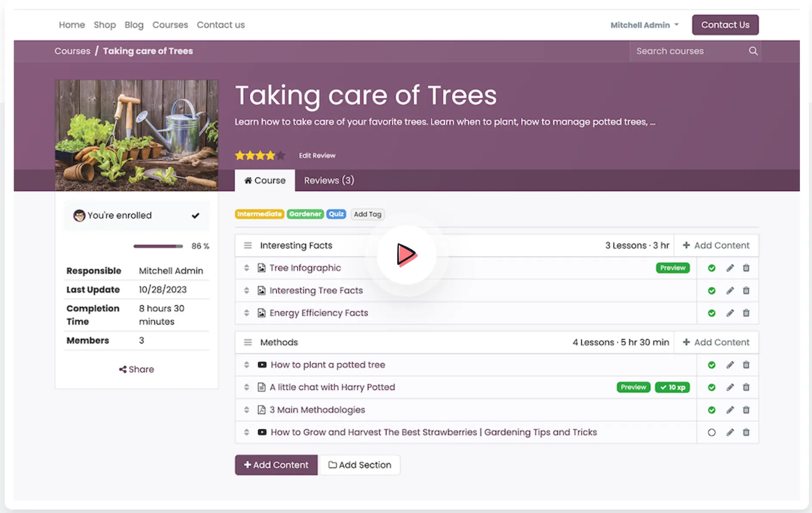Click the Interesting Tree Facts sort handle

pos(247,290)
